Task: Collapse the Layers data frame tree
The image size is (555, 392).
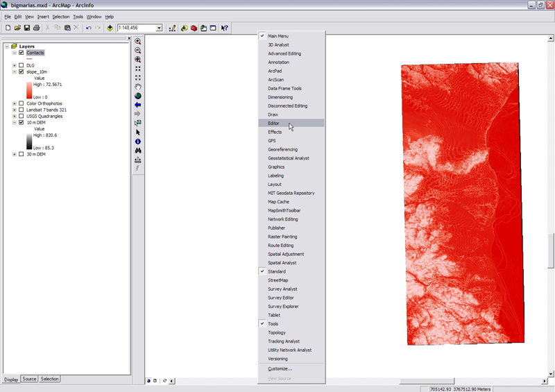Action: click(x=7, y=46)
